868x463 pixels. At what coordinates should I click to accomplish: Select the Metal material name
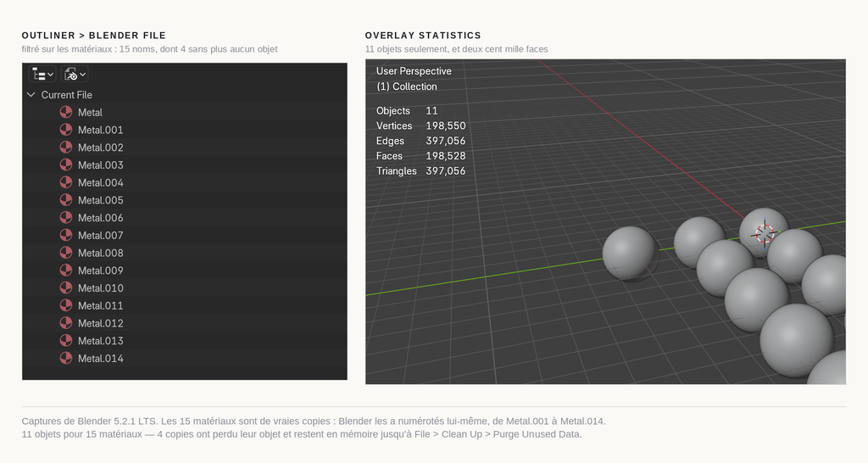[90, 113]
